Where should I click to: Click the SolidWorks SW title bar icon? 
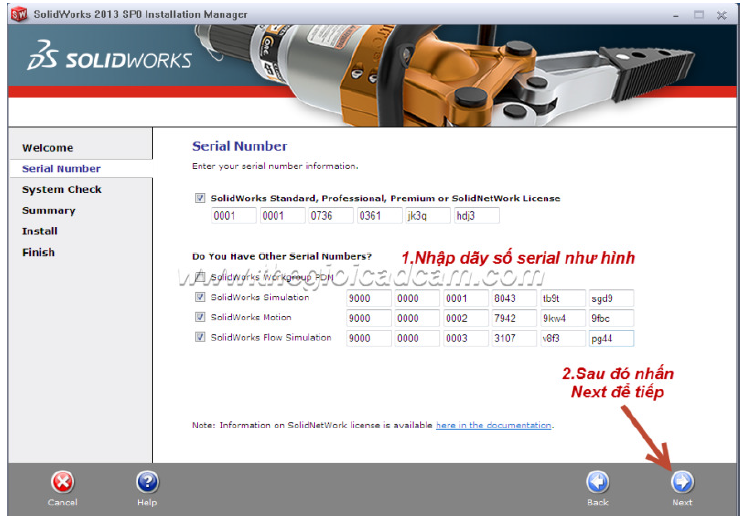tap(19, 14)
